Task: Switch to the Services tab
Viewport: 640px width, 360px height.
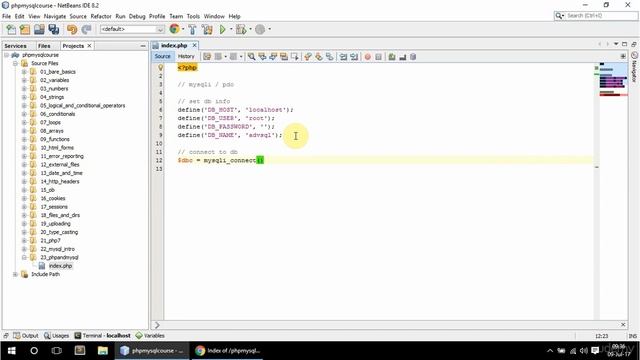Action: click(16, 46)
